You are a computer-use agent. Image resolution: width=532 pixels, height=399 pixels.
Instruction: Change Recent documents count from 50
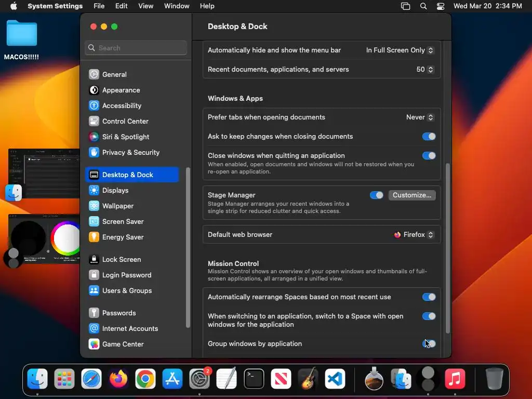(425, 70)
